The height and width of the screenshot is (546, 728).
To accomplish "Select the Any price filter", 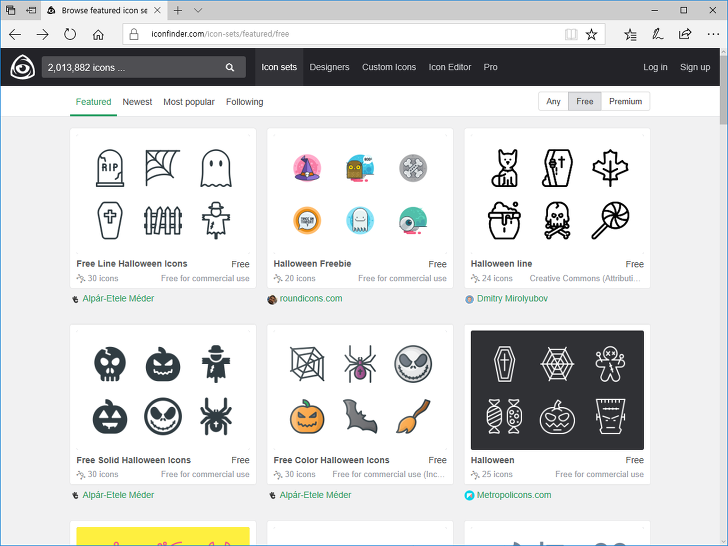I will 553,101.
